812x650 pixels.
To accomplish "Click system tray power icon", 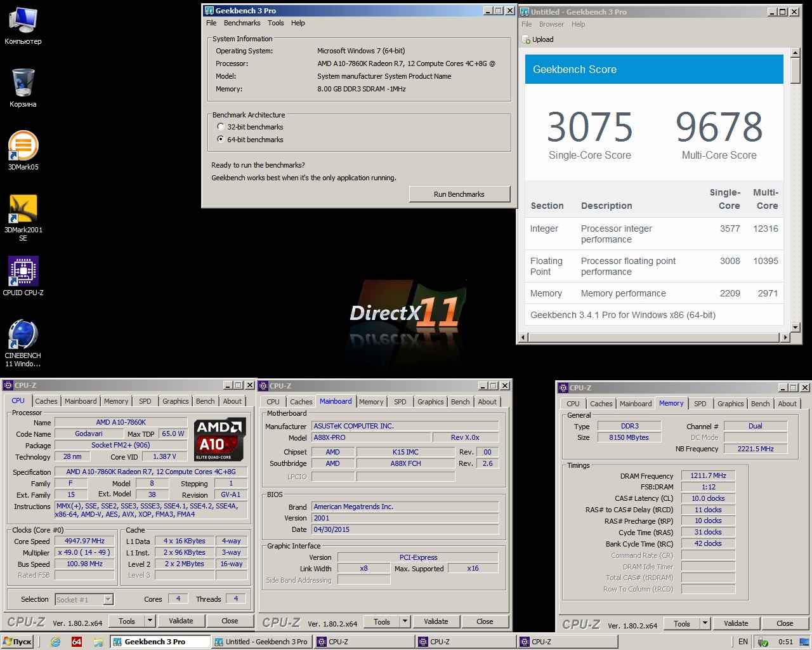I will 763,642.
